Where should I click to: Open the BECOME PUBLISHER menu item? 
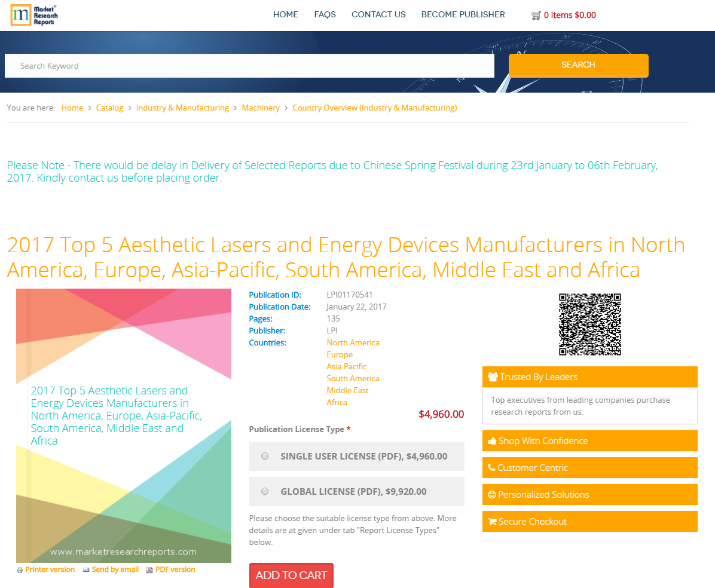tap(463, 14)
